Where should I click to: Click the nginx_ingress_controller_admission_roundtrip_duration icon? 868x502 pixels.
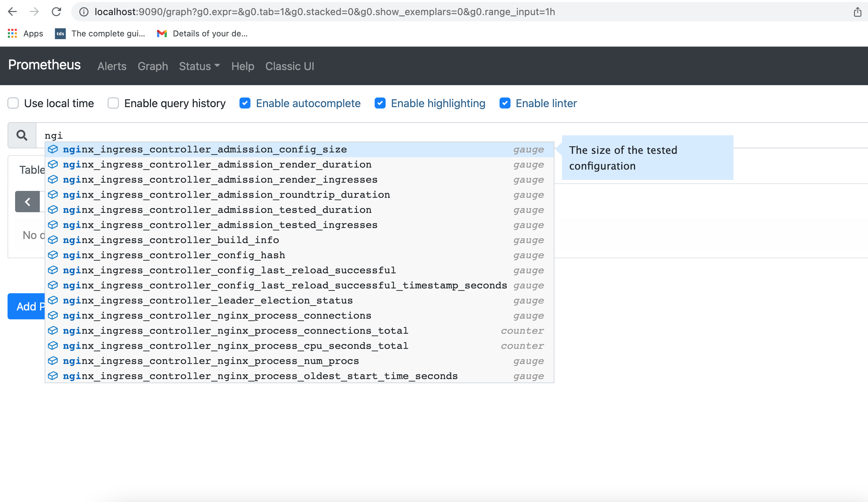click(x=54, y=194)
